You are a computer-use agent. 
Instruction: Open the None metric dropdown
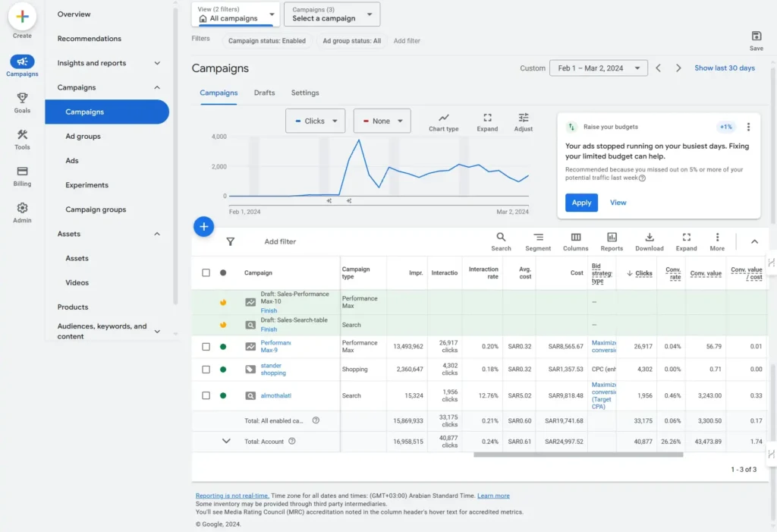coord(382,121)
